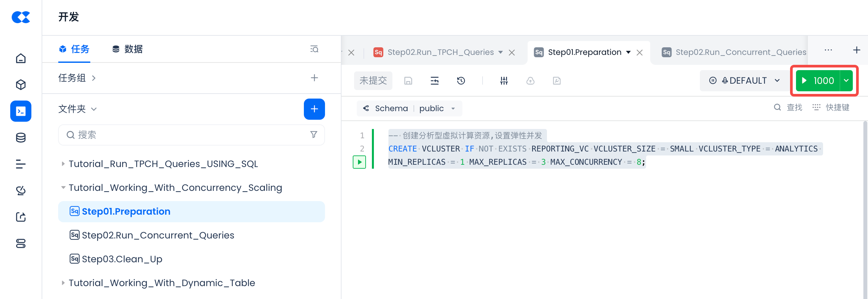Open the database icon in left sidebar
The height and width of the screenshot is (299, 868).
click(21, 138)
